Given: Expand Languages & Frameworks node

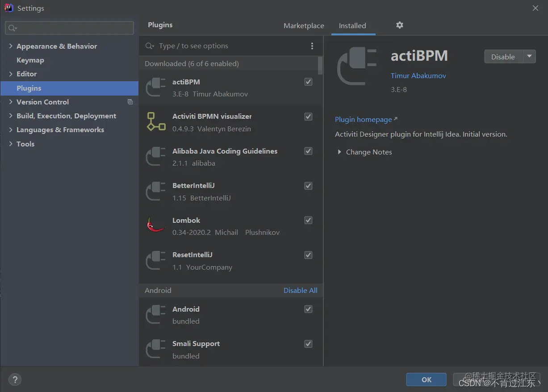Looking at the screenshot, I should tap(11, 129).
